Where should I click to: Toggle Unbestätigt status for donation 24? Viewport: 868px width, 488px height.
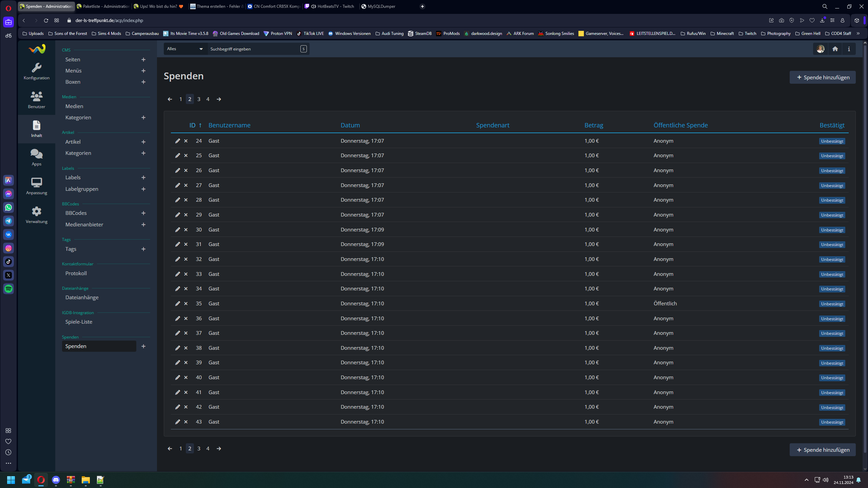click(x=832, y=141)
